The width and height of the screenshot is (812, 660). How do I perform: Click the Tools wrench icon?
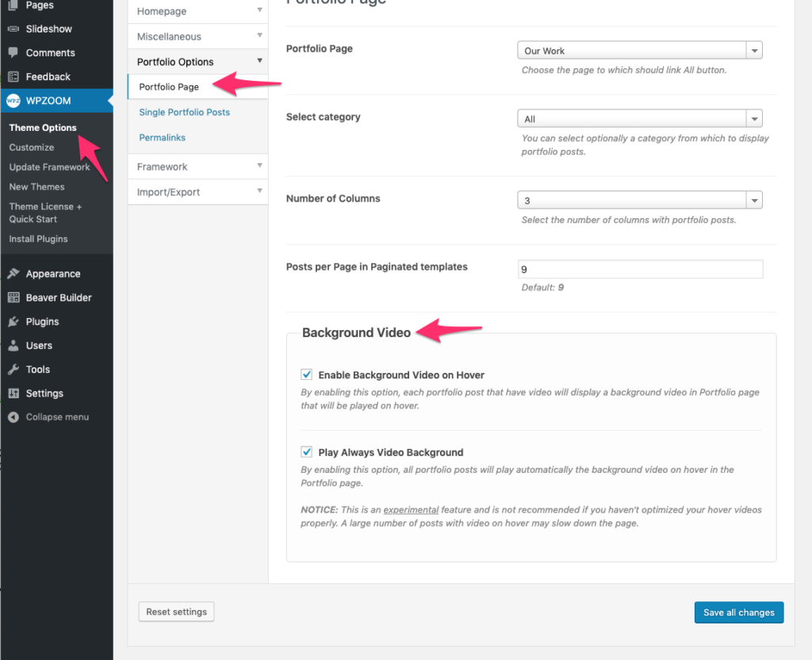click(x=13, y=370)
